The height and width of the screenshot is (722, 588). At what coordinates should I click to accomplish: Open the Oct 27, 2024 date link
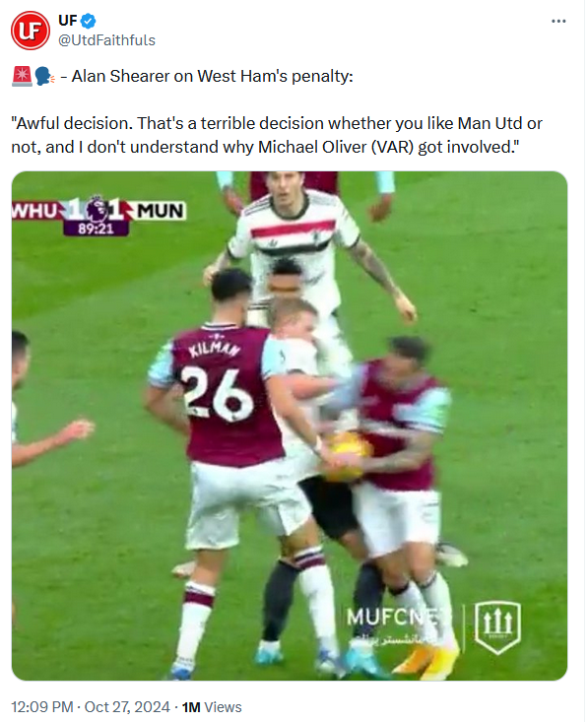point(127,707)
